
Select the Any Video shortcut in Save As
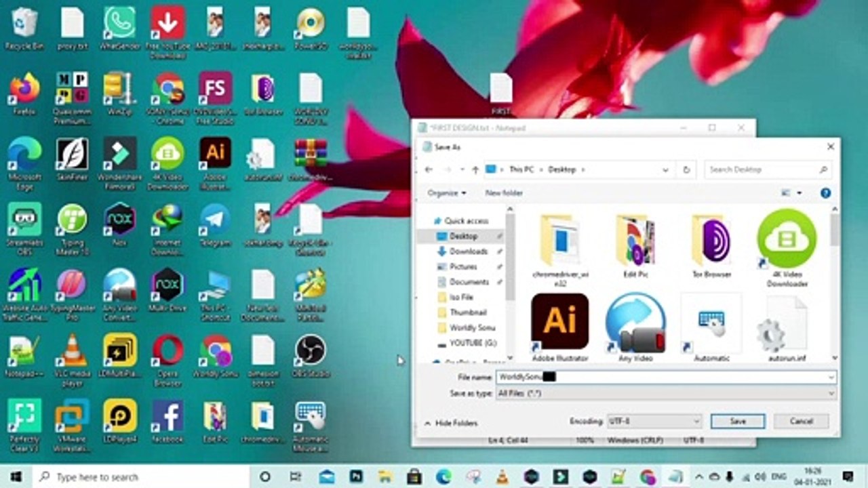(x=635, y=327)
